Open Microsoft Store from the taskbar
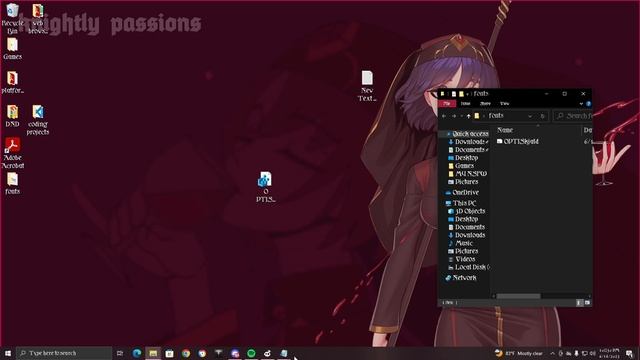 click(169, 353)
